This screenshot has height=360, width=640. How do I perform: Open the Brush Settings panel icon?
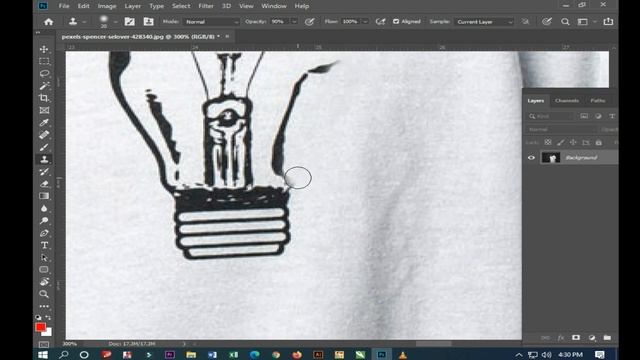click(x=129, y=22)
